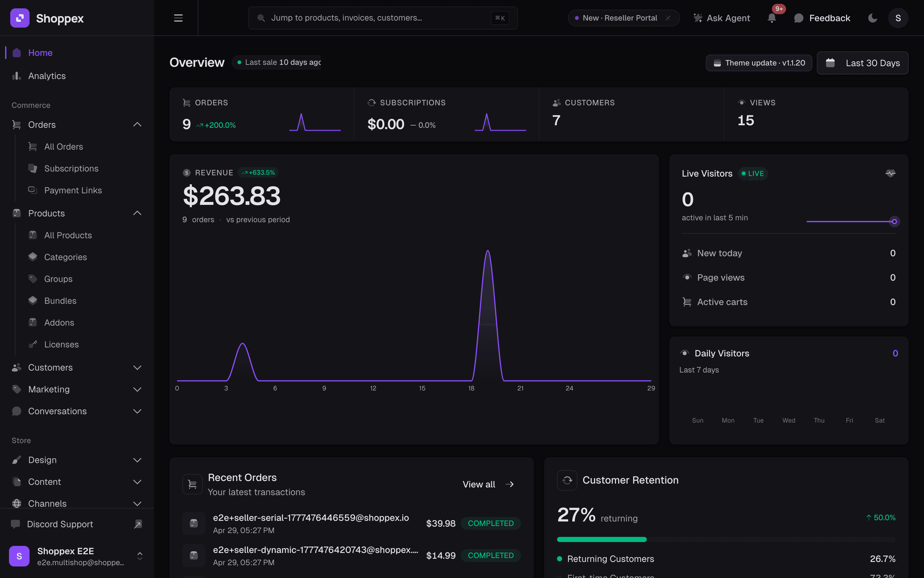
Task: Click the Groups tag icon
Action: coord(33,279)
